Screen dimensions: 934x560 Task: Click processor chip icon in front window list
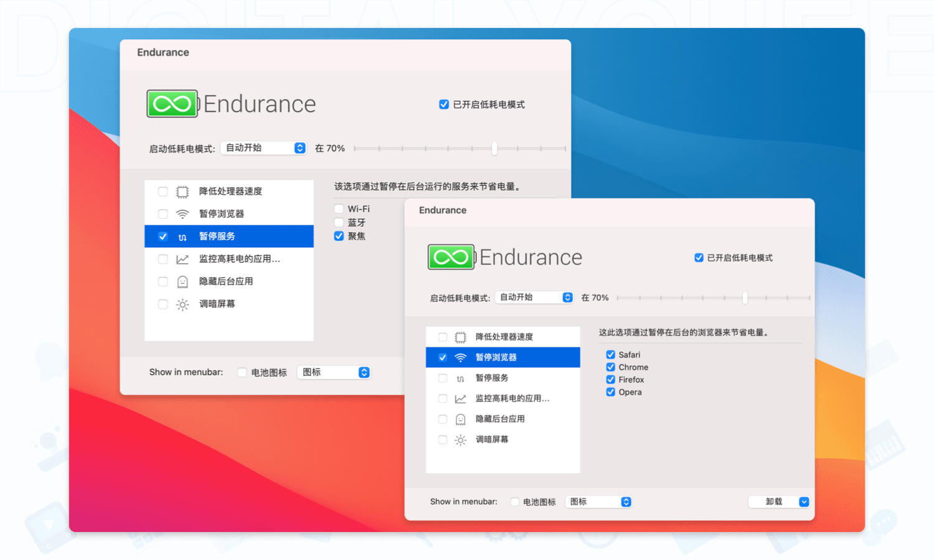460,337
